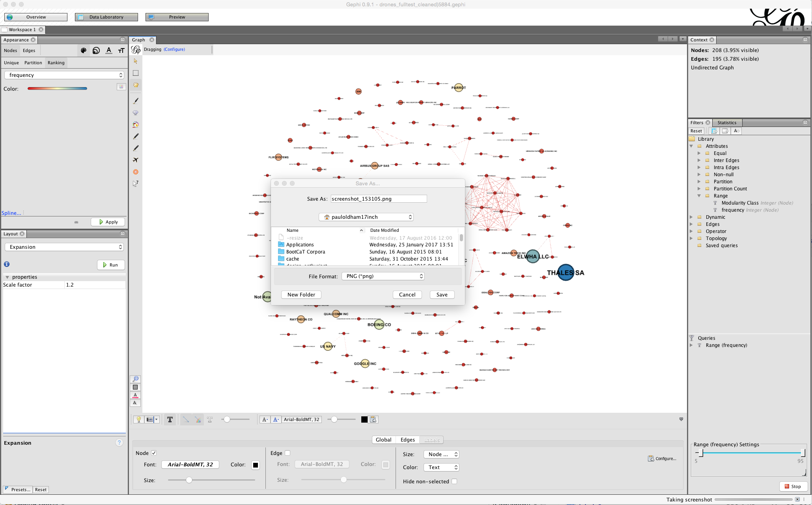Image resolution: width=812 pixels, height=505 pixels.
Task: Open the label Color Text dropdown
Action: pos(441,467)
